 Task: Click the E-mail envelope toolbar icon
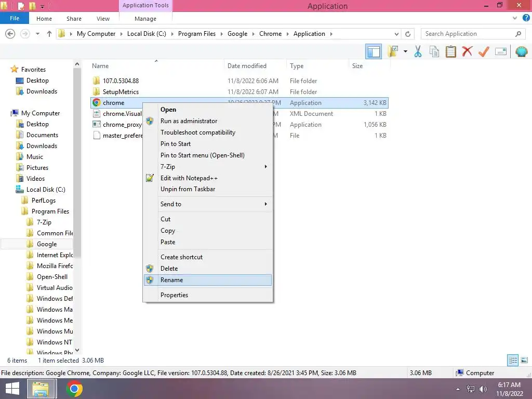click(500, 52)
